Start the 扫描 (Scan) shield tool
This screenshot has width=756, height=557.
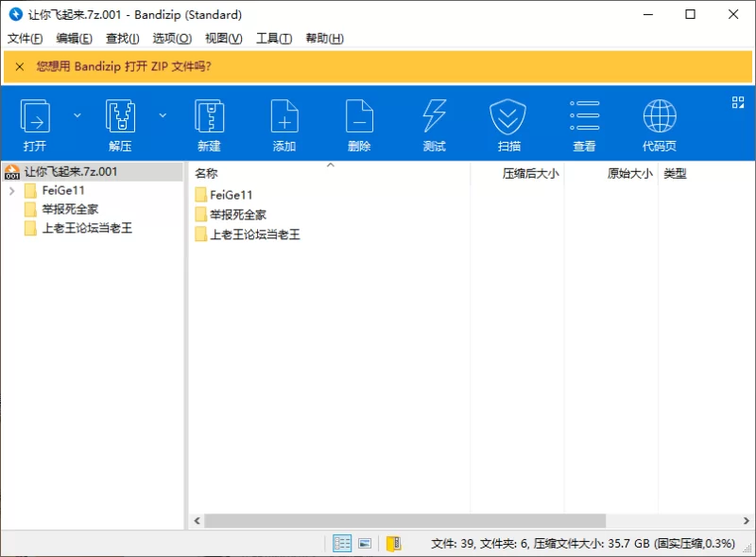pos(508,124)
